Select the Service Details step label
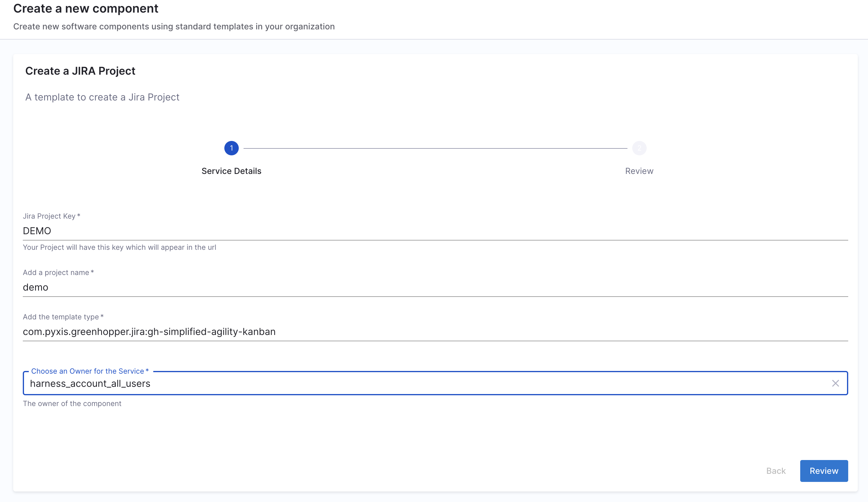Viewport: 868px width, 502px height. coord(231,171)
